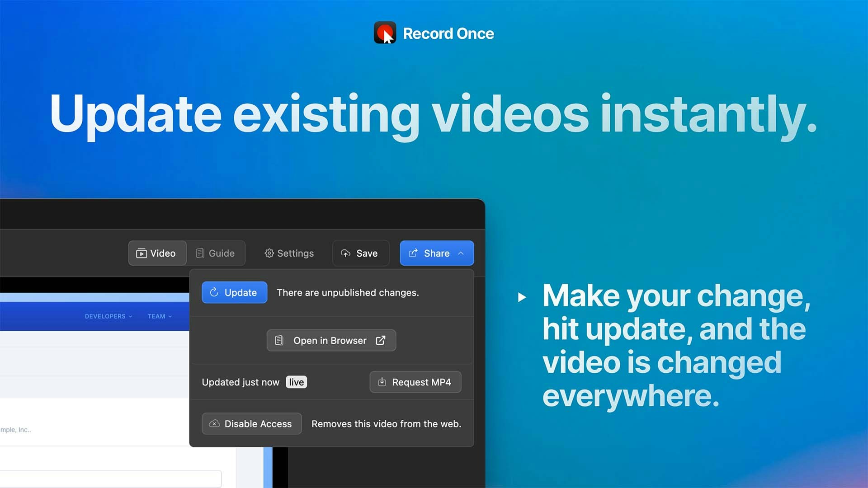Click the refresh icon on Update button

point(214,292)
